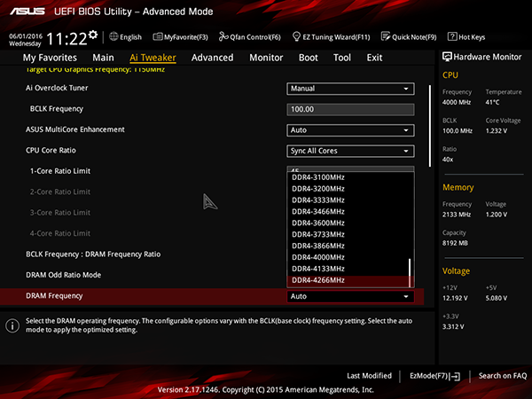Click the EzMode exit arrow icon
The image size is (532, 399).
(x=455, y=376)
